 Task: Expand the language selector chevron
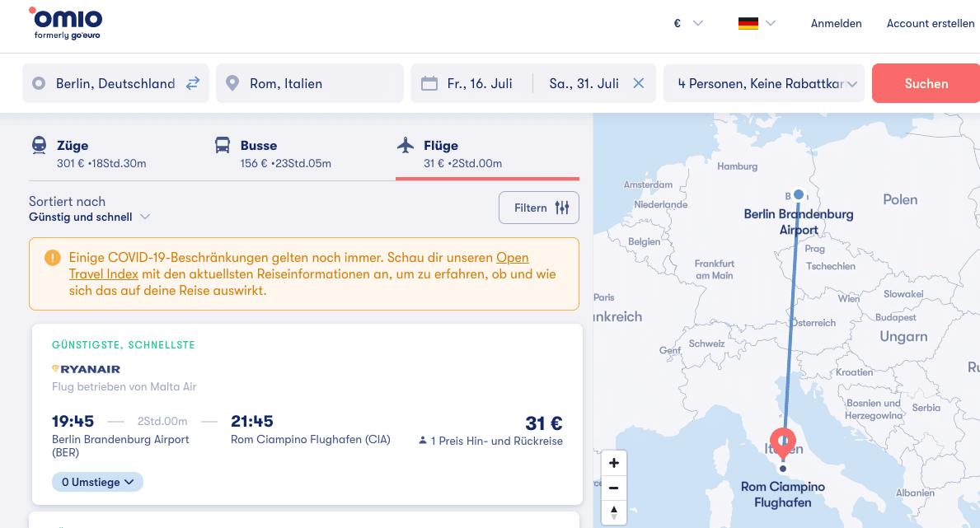(771, 23)
